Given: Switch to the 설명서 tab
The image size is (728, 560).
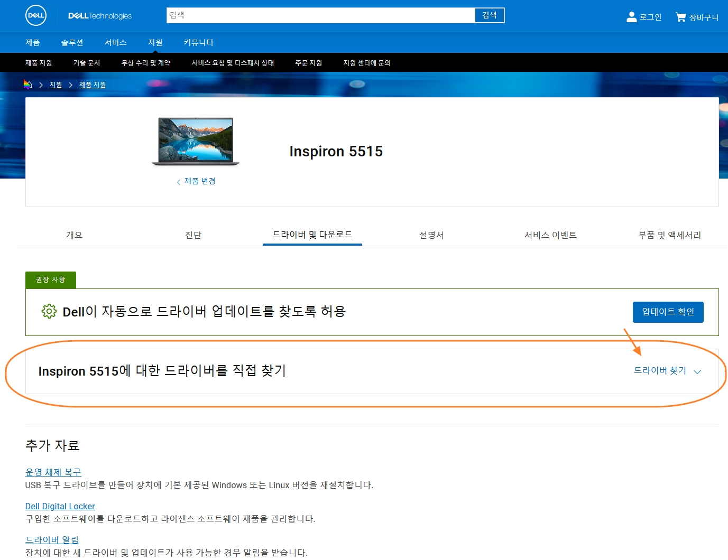Looking at the screenshot, I should [x=431, y=235].
